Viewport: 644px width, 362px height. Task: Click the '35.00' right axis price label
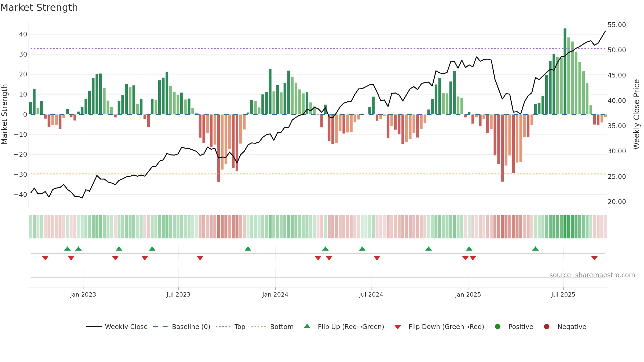click(617, 126)
